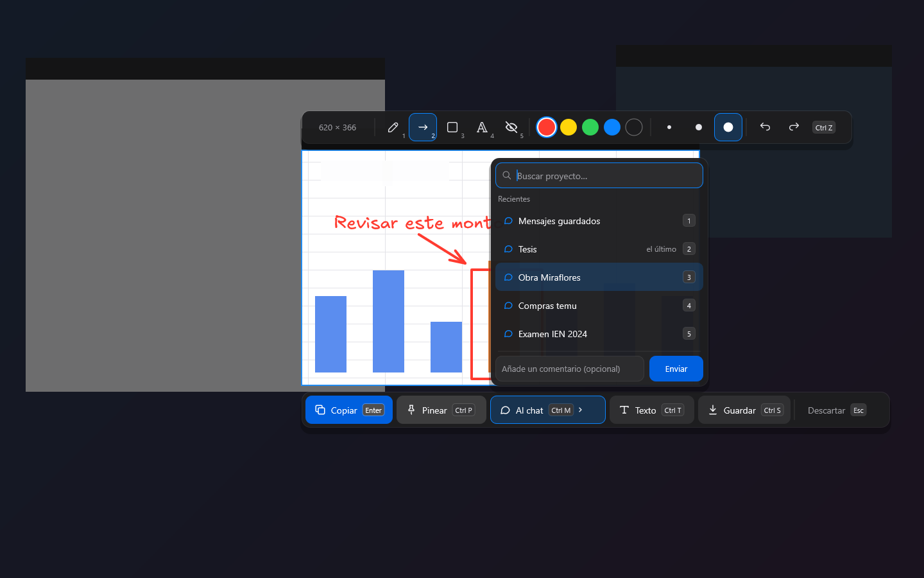Select the Compras temu chat
The width and height of the screenshot is (924, 578).
click(x=599, y=306)
